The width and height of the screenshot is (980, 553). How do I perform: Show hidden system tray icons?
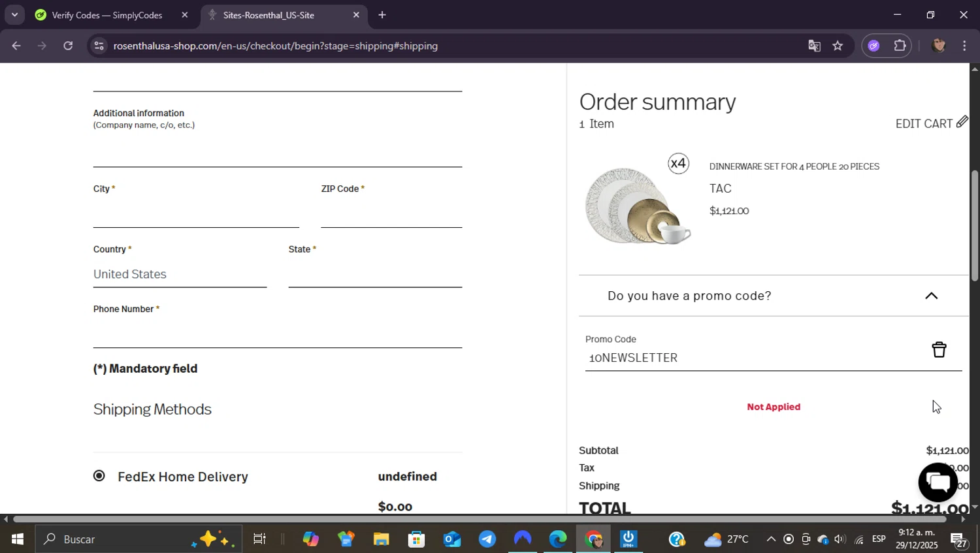click(771, 539)
